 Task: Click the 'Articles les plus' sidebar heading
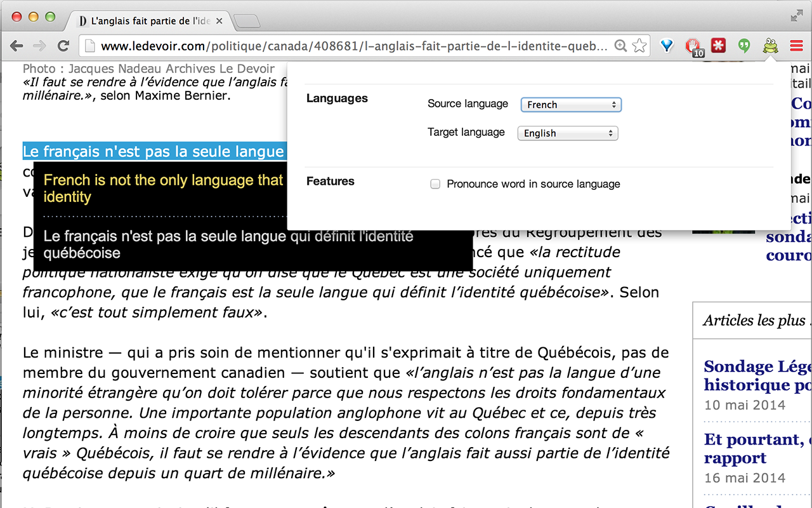(x=755, y=321)
